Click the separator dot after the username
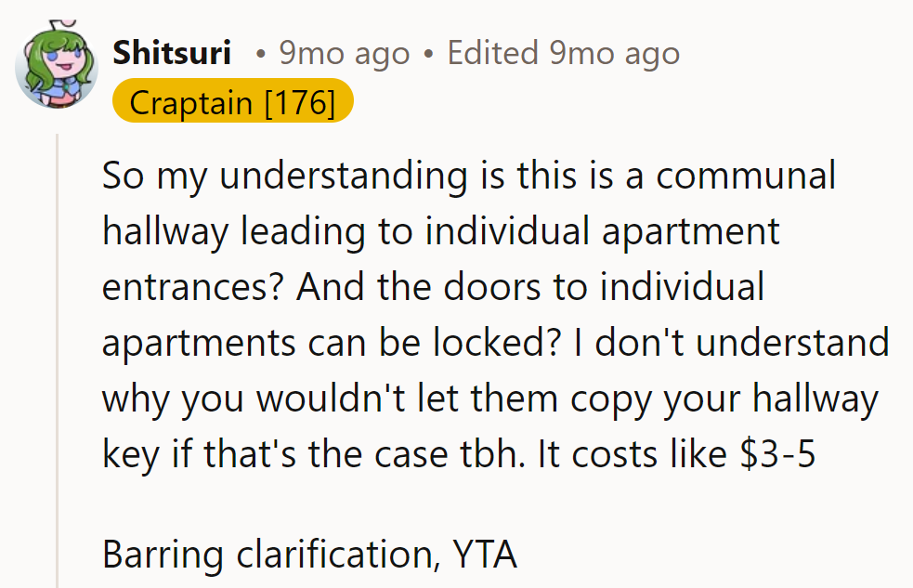This screenshot has height=588, width=913. (x=263, y=53)
